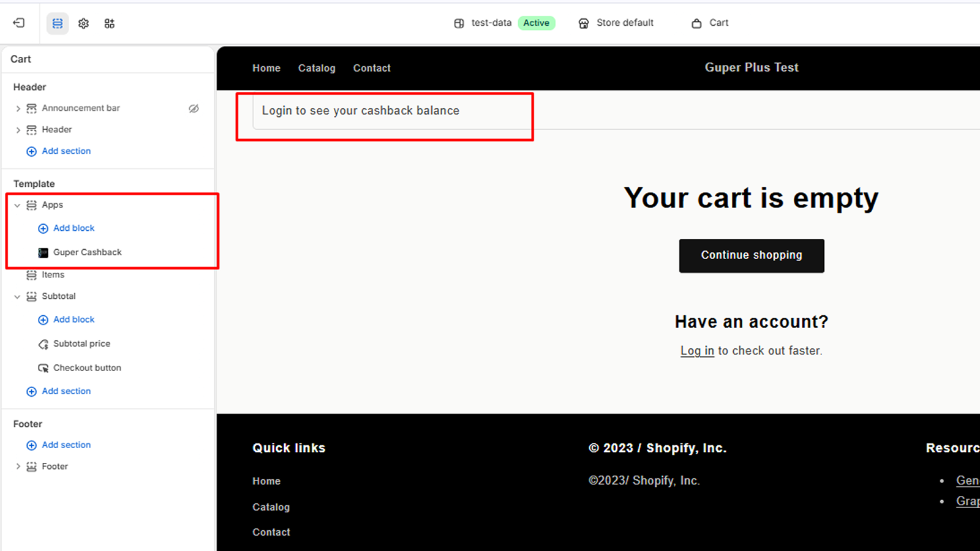Click the Guper Cashback app icon
The width and height of the screenshot is (980, 551).
(43, 253)
